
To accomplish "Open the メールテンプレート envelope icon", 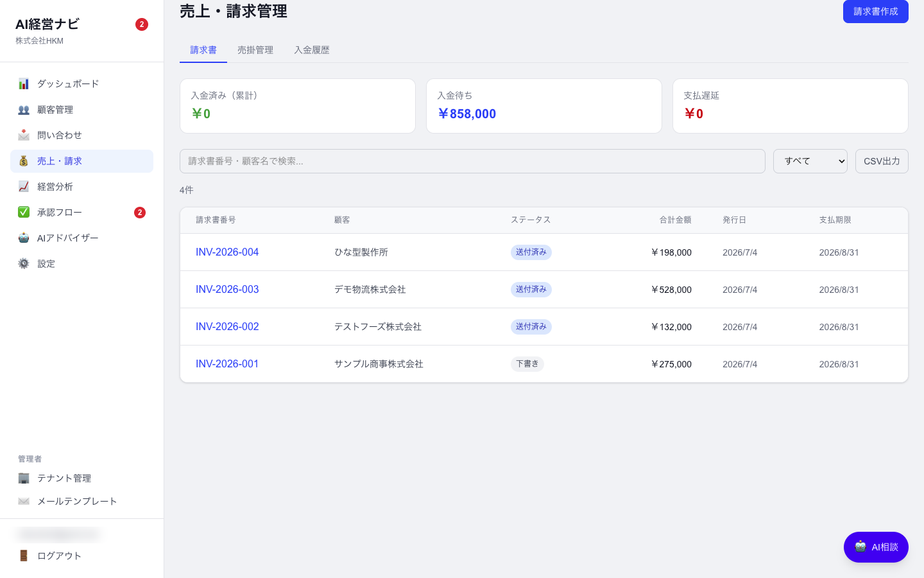I will (x=24, y=501).
